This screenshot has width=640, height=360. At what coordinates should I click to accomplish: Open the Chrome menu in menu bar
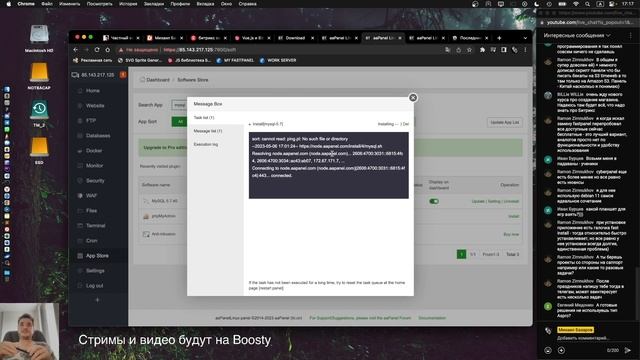26,4
